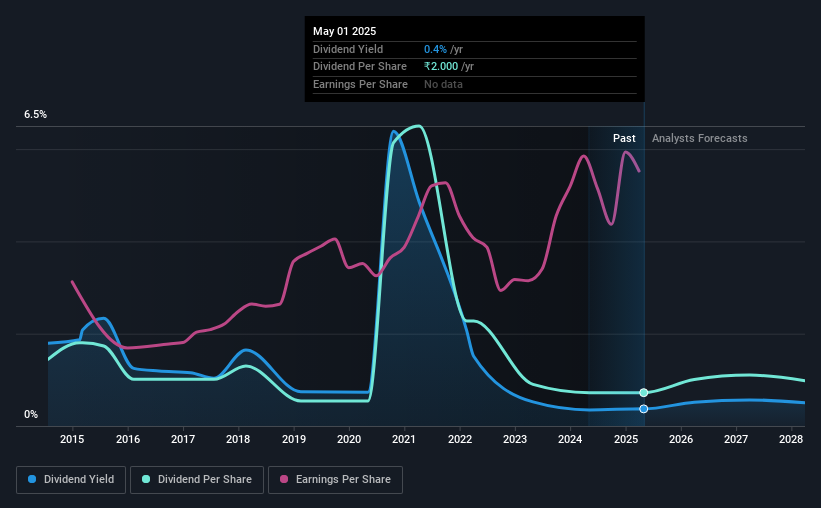Select the teal data point marker at May 2025

click(644, 393)
